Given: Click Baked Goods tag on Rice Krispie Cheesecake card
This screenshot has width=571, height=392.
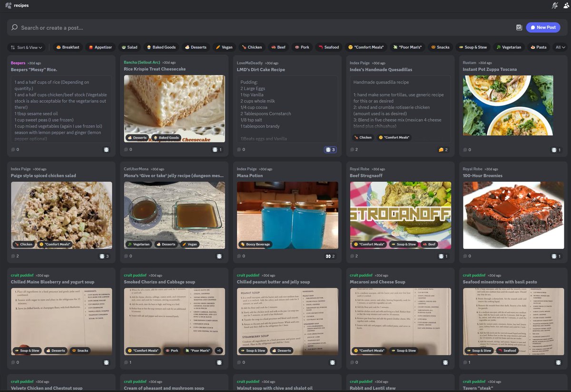Looking at the screenshot, I should pos(166,137).
